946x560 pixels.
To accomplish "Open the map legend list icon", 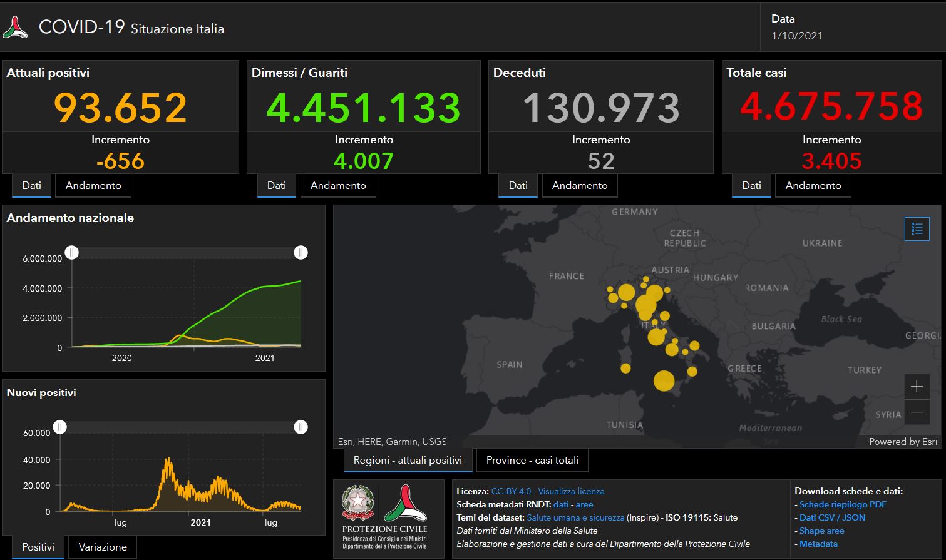I will tap(917, 229).
